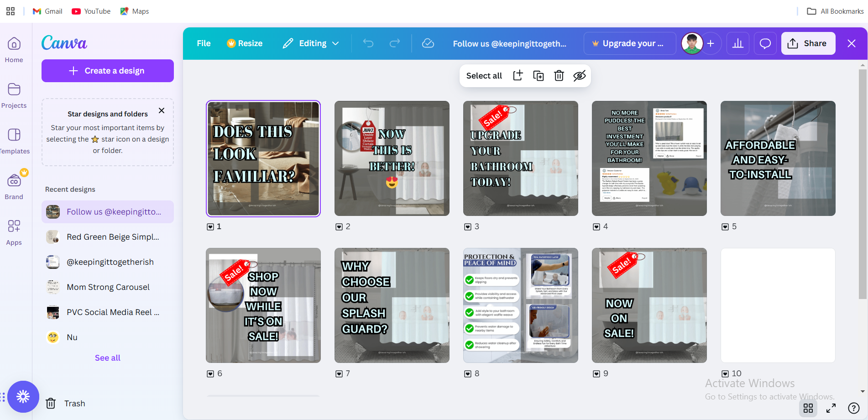Open recent design PVC Social Media Reel
868x420 pixels.
(x=108, y=312)
